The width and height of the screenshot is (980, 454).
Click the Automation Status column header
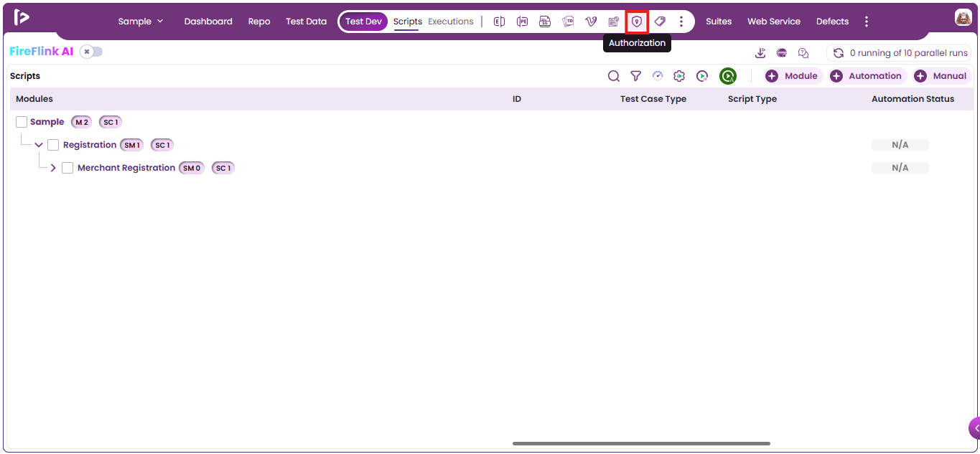913,99
